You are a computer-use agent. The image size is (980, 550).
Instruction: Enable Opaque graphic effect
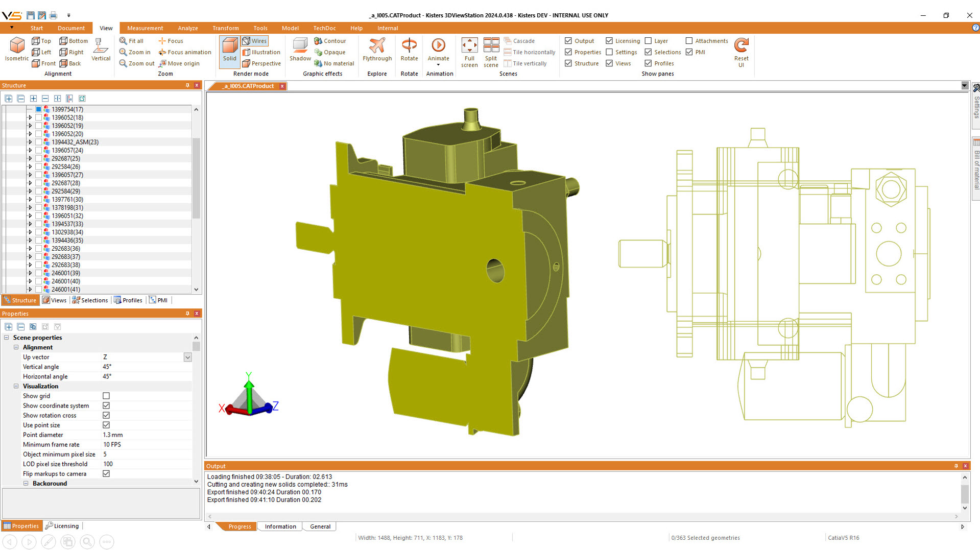(329, 52)
